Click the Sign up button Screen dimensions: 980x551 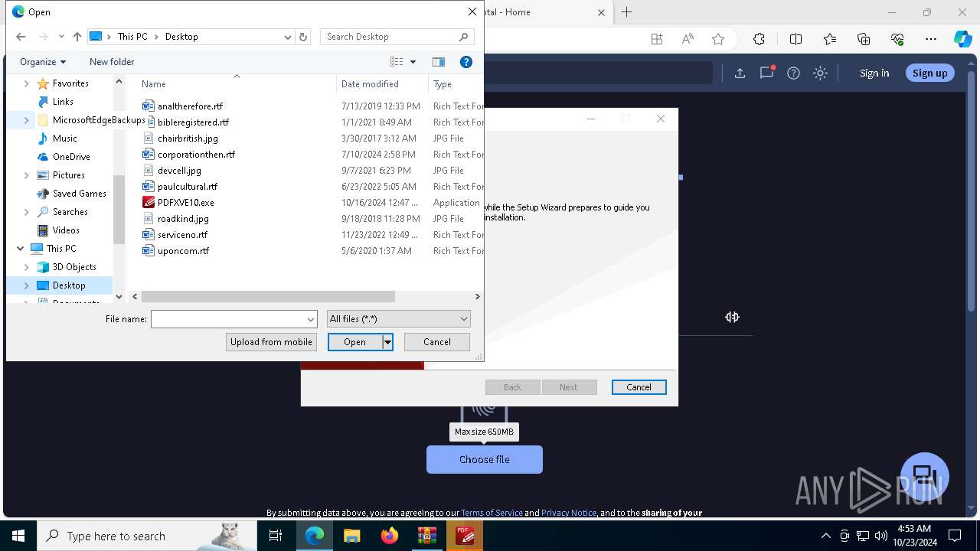tap(930, 73)
